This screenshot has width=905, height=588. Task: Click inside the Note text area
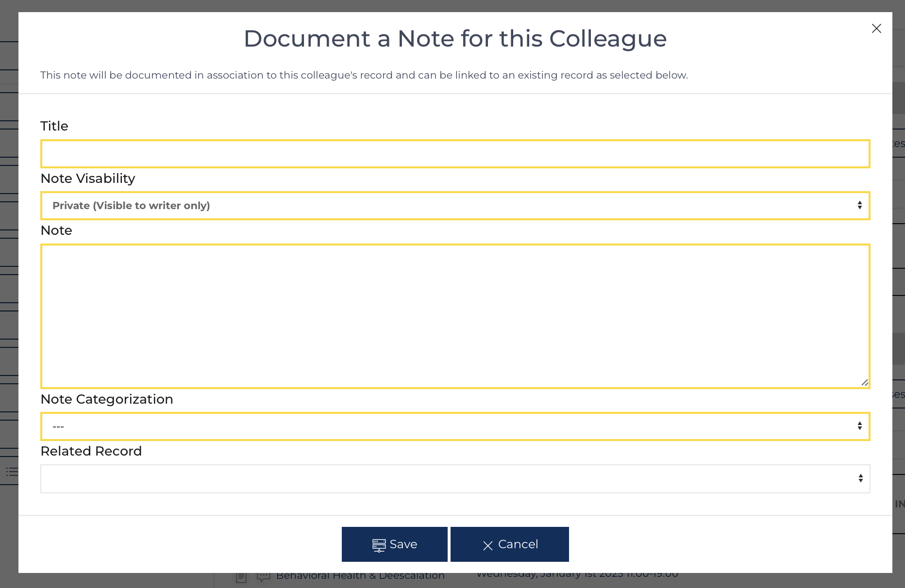455,315
